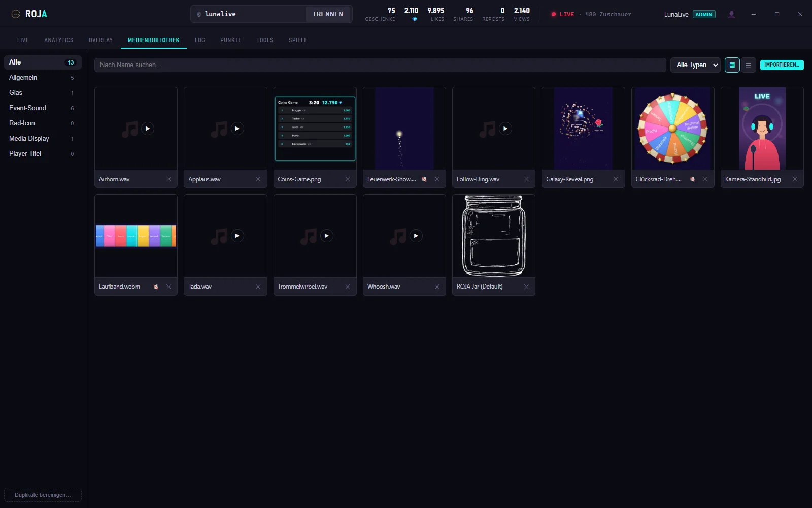Select the Event-Sound category
812x508 pixels.
(43, 108)
